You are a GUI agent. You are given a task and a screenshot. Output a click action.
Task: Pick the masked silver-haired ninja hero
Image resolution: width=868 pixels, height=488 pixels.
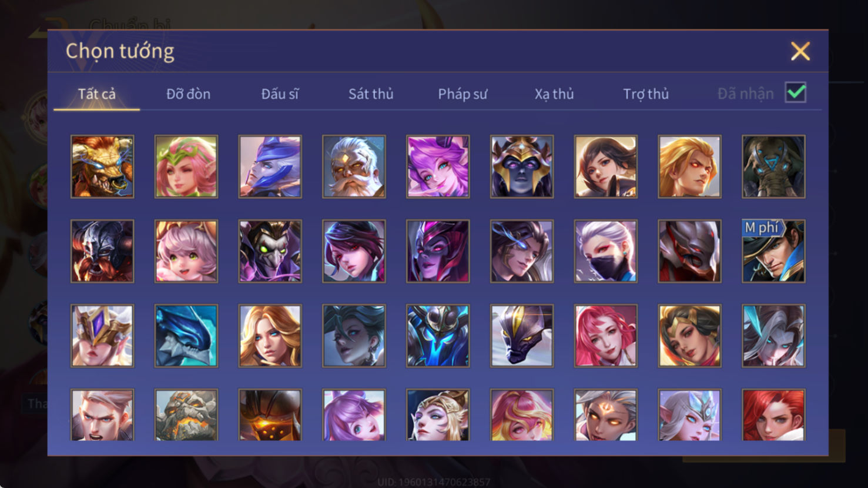605,251
